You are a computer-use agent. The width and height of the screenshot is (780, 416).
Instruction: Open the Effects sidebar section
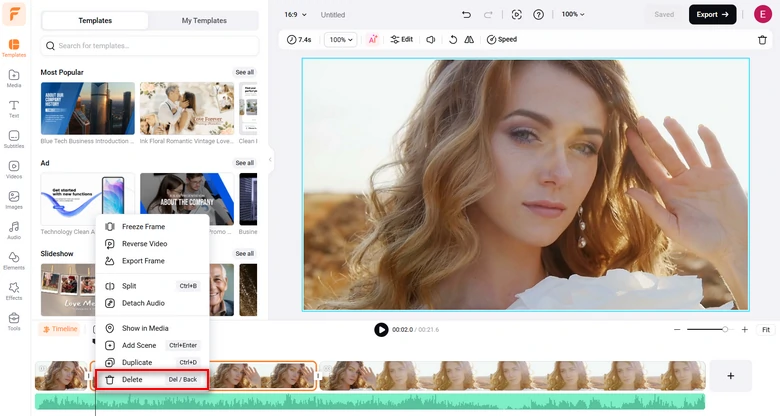pos(14,291)
